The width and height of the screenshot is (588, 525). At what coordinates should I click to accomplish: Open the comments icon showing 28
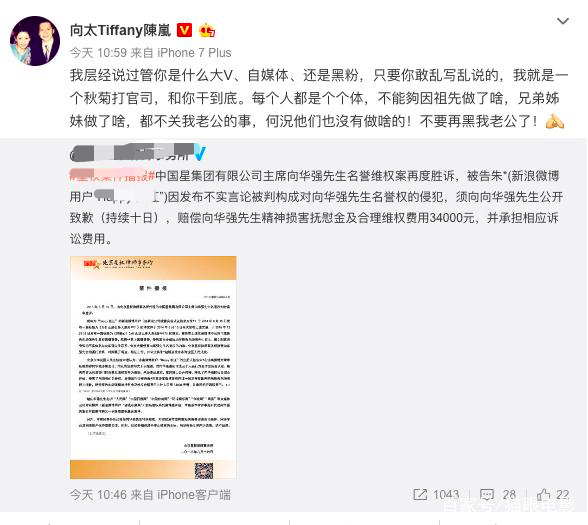[487, 495]
